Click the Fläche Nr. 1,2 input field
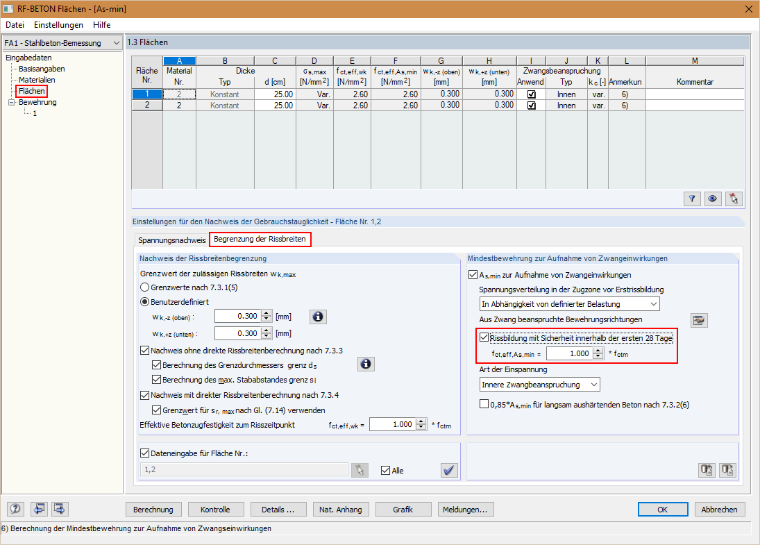Image resolution: width=760 pixels, height=545 pixels. [245, 470]
